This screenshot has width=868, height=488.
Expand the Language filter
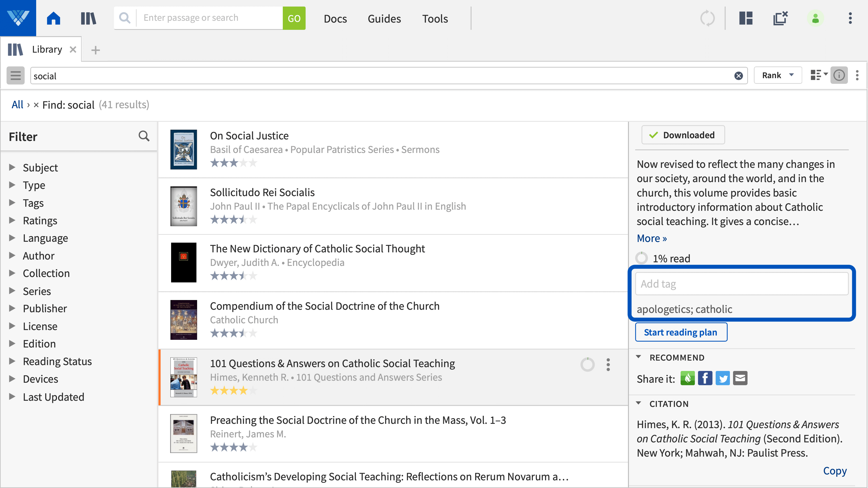click(12, 238)
